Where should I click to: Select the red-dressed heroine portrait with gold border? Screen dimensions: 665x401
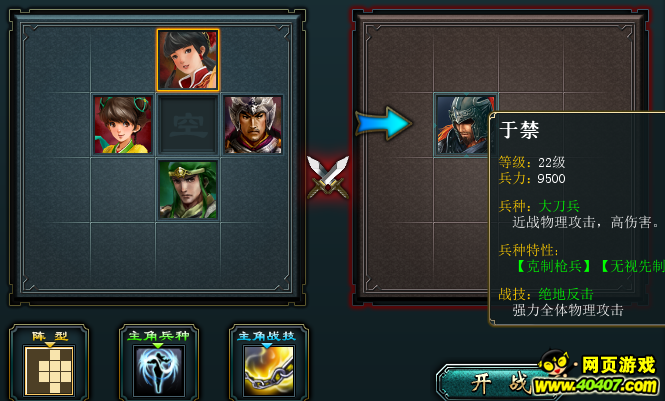(188, 60)
